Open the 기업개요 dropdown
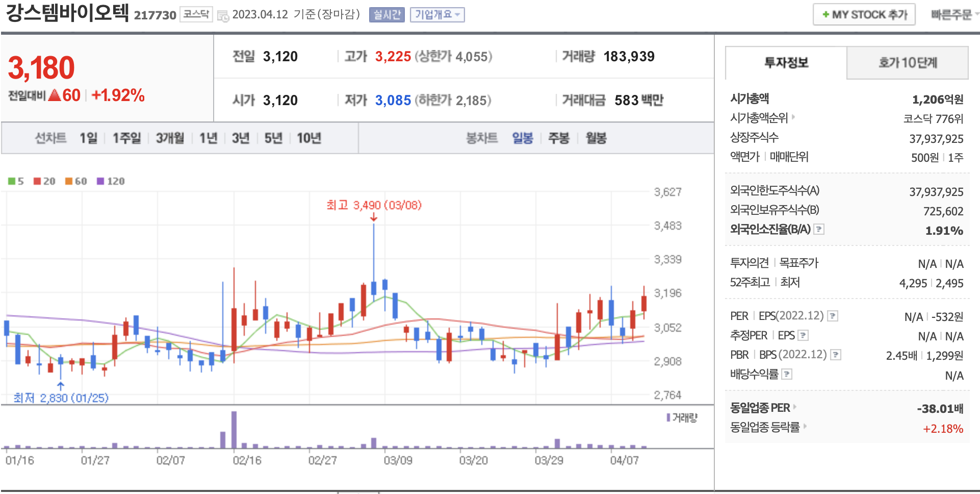The image size is (980, 494). 437,15
